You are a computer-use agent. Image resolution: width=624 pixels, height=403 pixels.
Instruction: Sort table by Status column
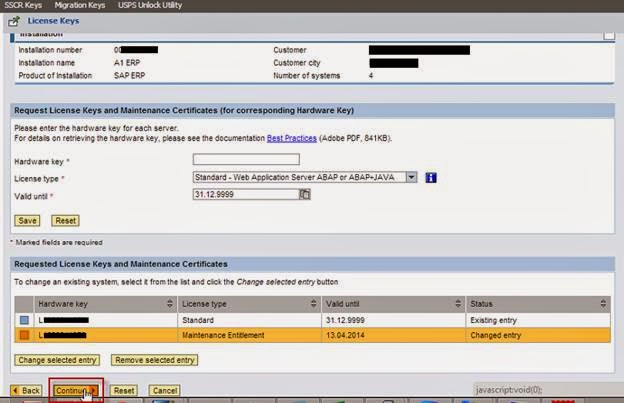click(x=603, y=304)
